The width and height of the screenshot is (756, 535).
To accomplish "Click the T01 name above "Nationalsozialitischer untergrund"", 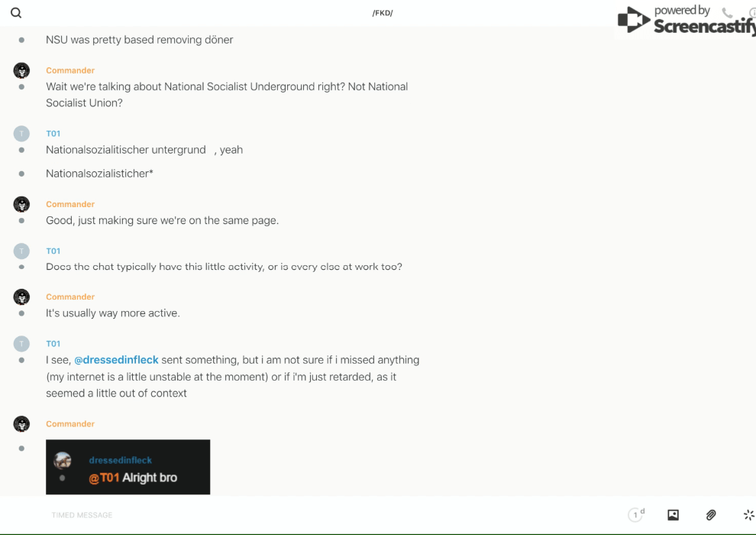I will point(53,134).
